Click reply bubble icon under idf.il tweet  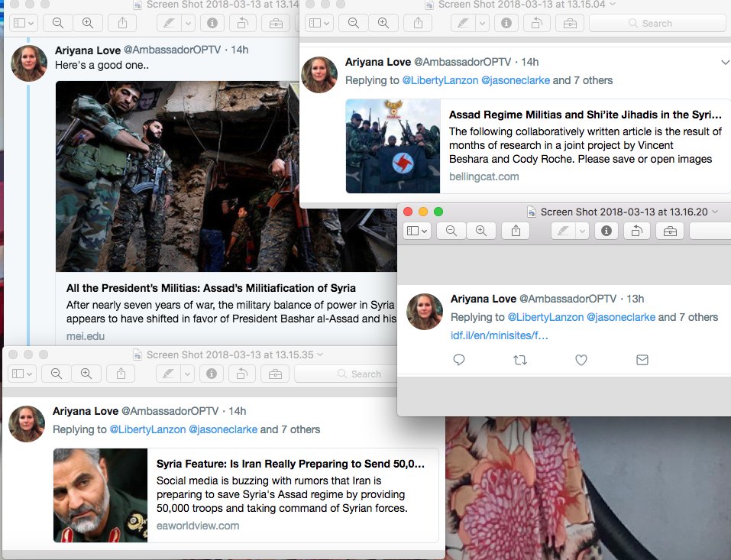[459, 360]
